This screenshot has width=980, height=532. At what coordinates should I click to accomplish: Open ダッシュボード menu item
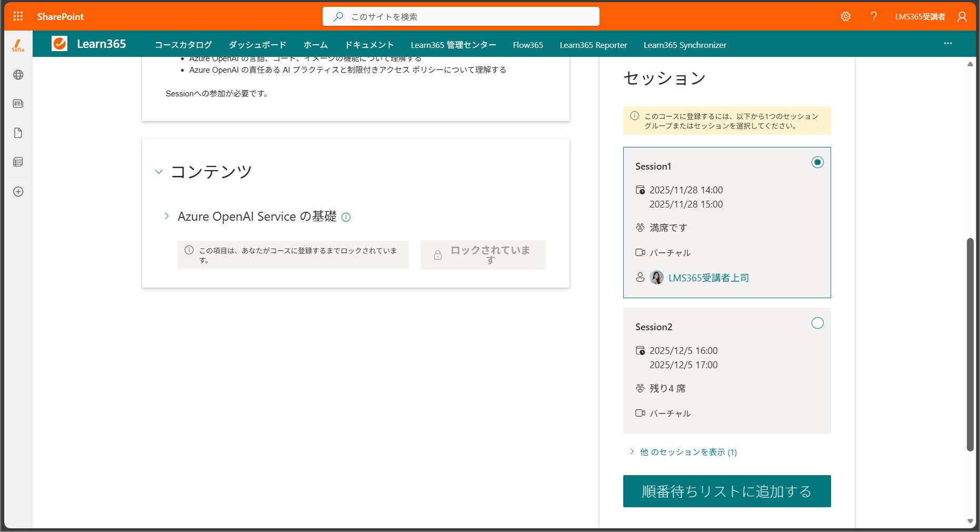[x=257, y=45]
